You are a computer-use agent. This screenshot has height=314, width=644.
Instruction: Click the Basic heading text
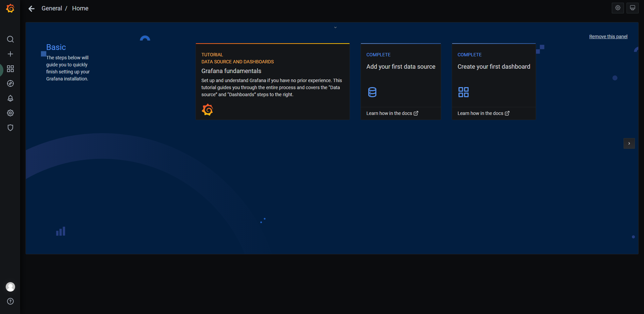click(x=56, y=47)
